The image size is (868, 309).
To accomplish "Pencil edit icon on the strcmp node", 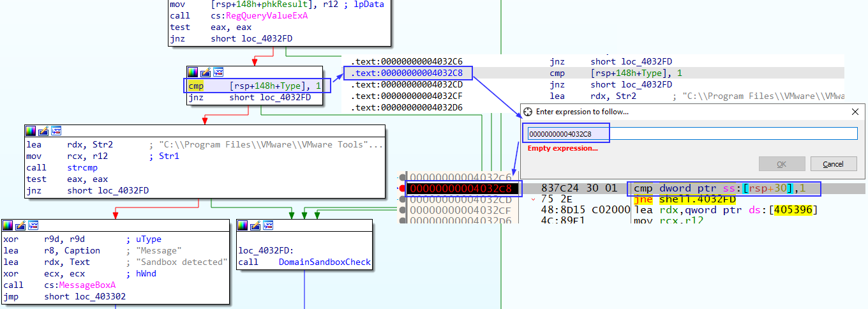I will 43,131.
